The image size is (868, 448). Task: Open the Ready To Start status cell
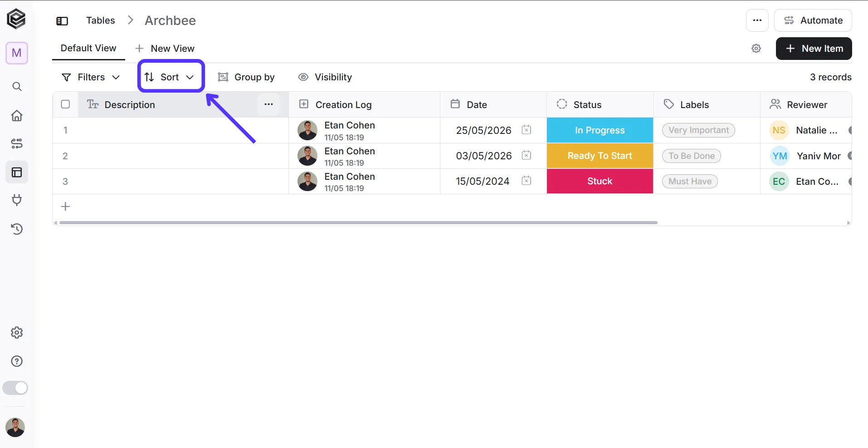600,156
